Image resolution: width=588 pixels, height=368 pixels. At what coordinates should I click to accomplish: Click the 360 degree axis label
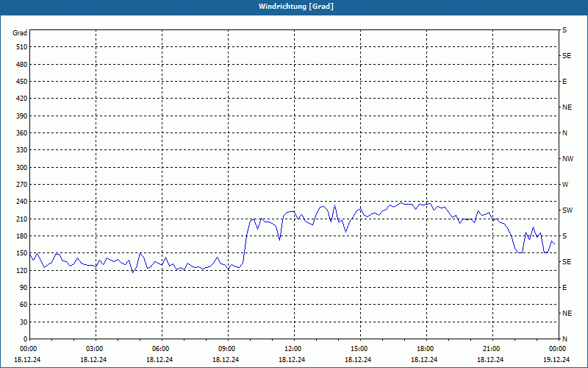(x=22, y=133)
